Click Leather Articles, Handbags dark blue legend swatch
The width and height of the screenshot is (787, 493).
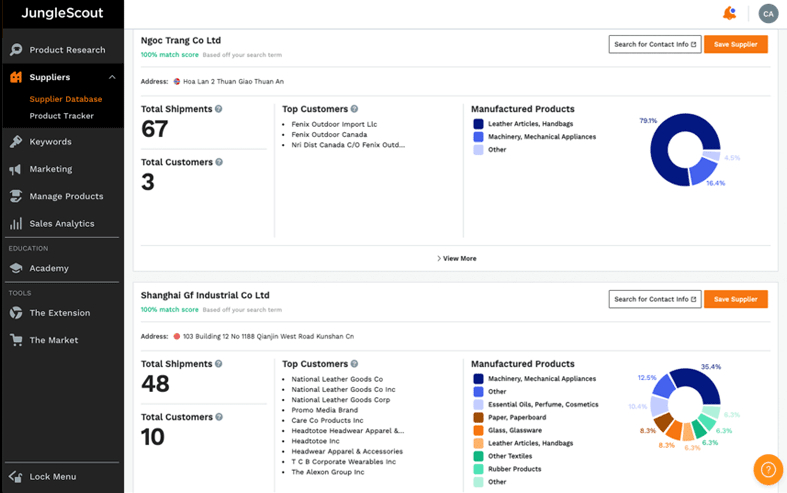478,124
